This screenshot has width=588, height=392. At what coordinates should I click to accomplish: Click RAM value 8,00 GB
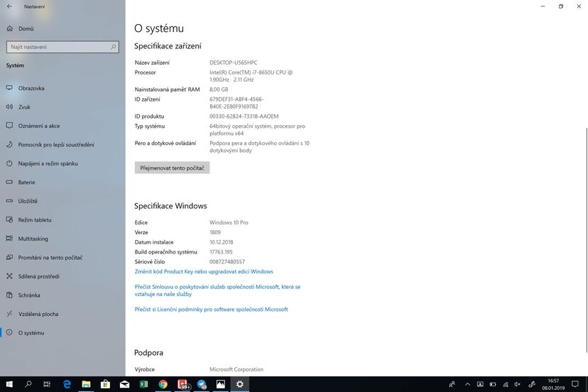219,89
